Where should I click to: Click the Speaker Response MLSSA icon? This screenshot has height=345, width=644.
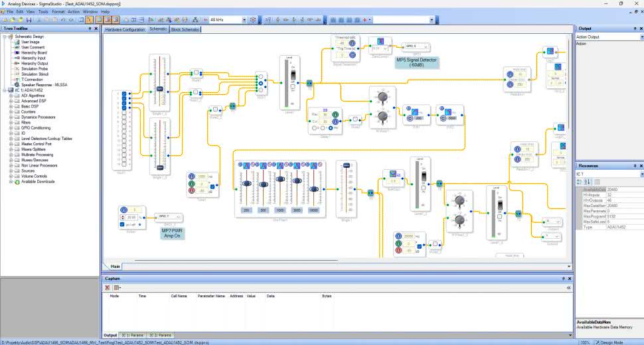point(17,85)
